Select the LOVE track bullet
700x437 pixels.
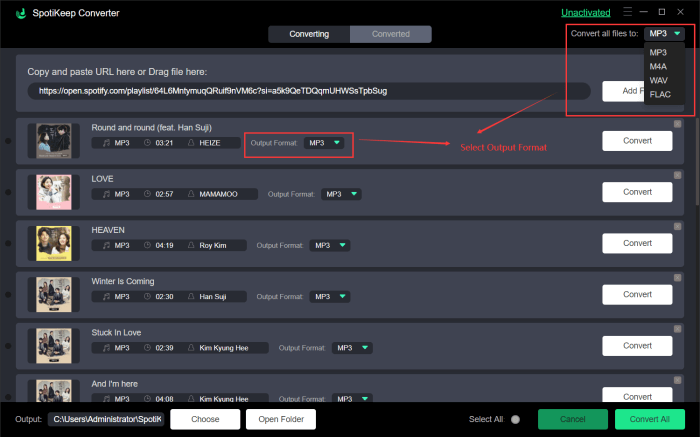(x=8, y=192)
